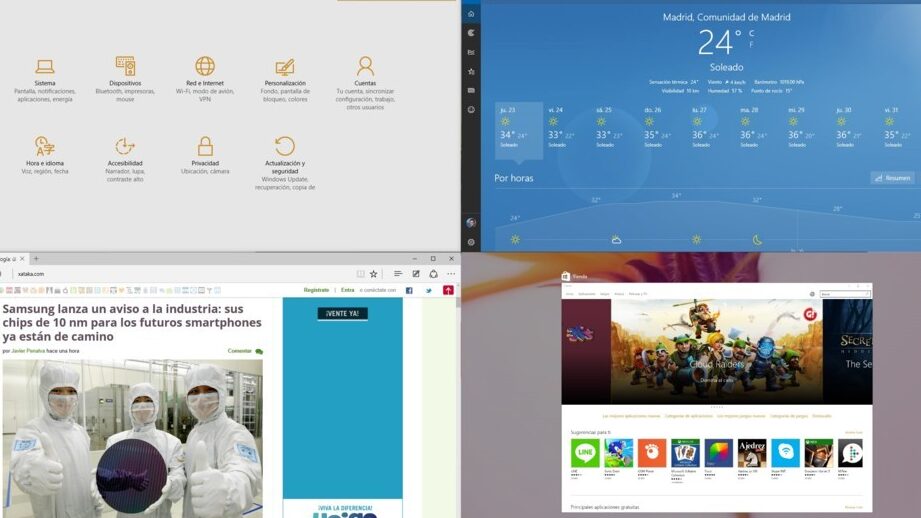Connect with Twitter icon on Xataka
The width and height of the screenshot is (921, 518).
[429, 290]
